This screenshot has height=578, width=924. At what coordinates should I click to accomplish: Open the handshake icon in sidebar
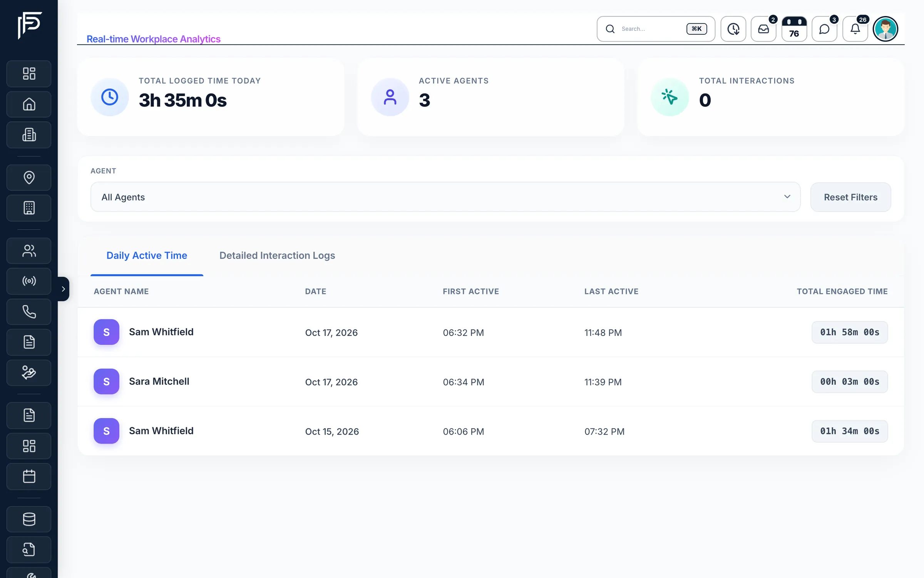[x=29, y=373]
